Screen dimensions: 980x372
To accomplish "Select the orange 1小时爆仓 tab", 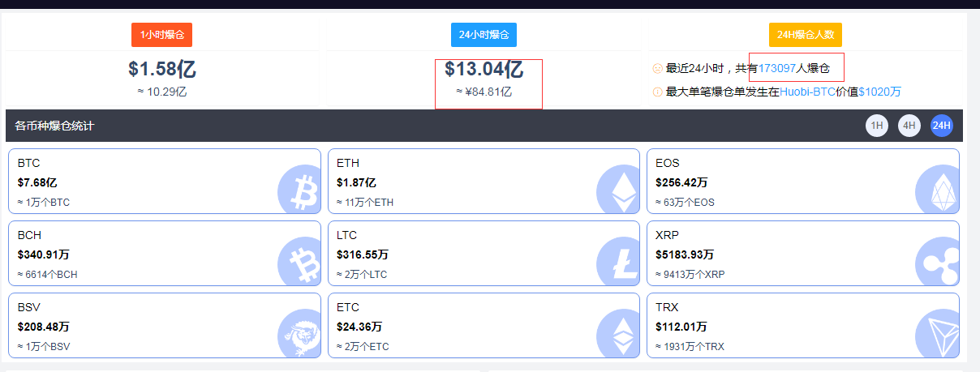I will [x=161, y=35].
